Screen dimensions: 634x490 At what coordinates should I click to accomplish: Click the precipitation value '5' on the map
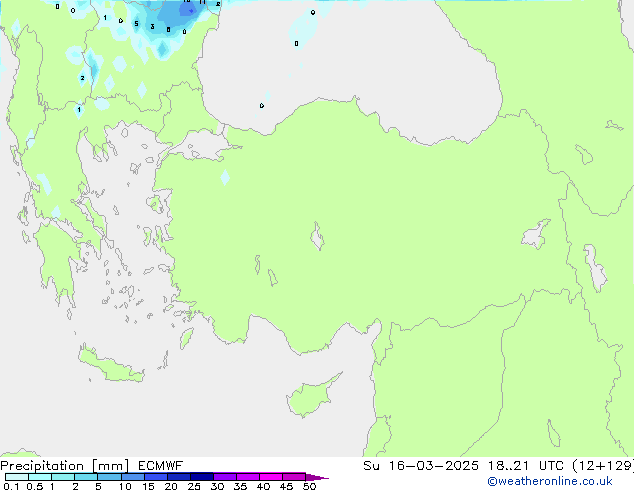coord(136,23)
